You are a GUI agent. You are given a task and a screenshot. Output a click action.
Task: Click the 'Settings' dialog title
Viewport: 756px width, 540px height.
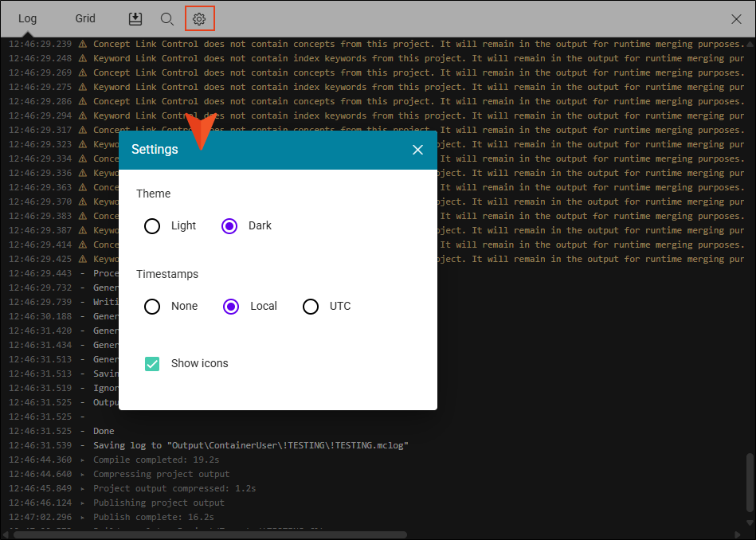(x=155, y=150)
